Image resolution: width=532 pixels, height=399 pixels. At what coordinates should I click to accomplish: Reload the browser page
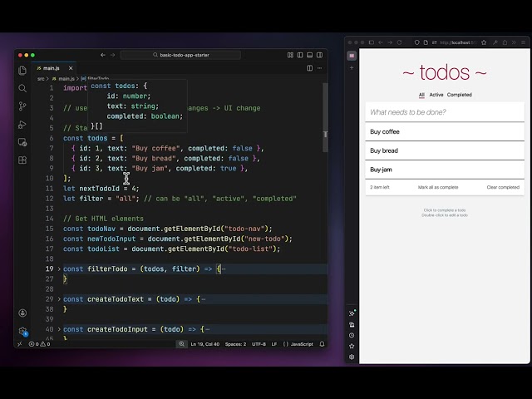399,42
